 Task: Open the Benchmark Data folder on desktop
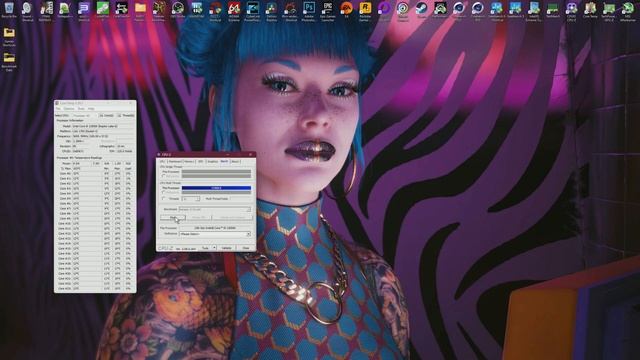click(9, 62)
